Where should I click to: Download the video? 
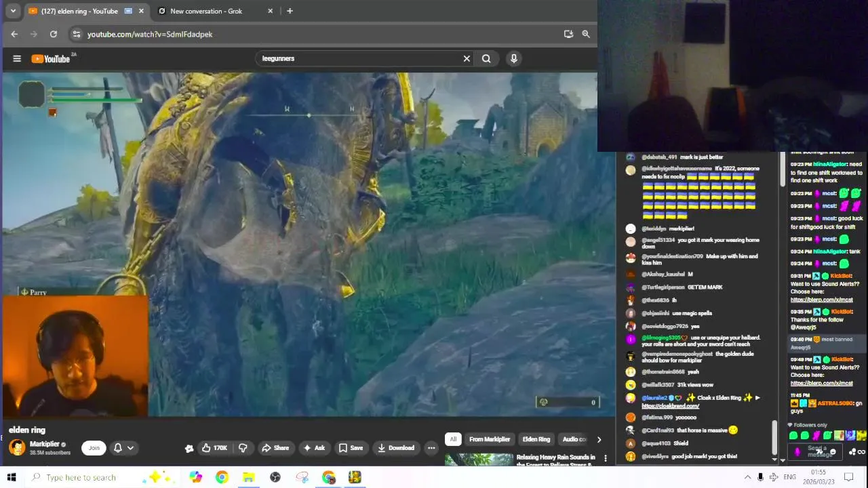396,448
